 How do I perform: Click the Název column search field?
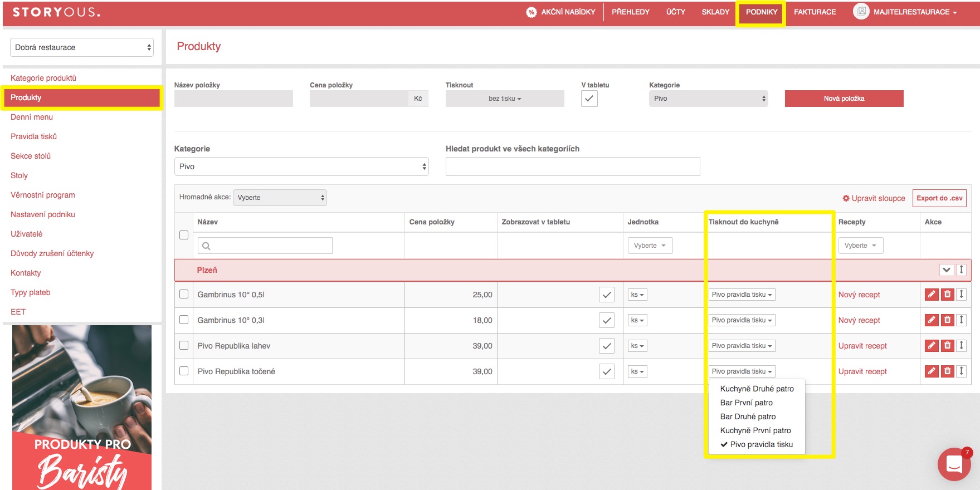[x=265, y=246]
